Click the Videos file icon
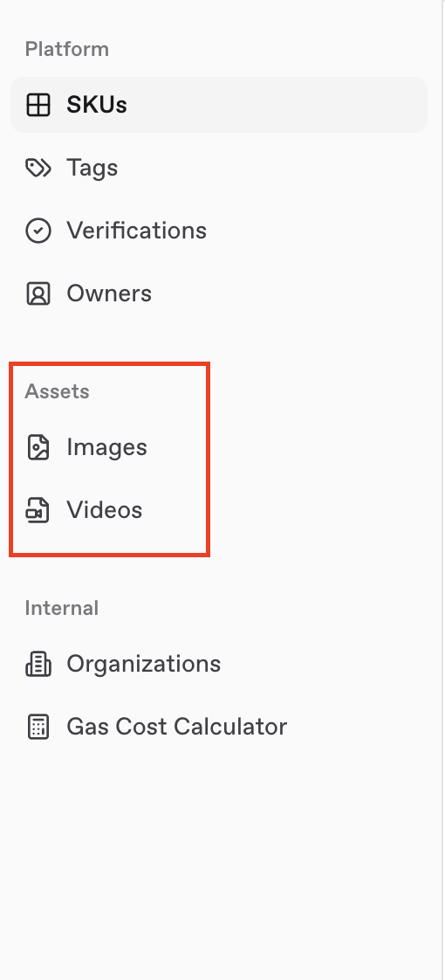Viewport: 445px width, 980px height. pyautogui.click(x=38, y=510)
